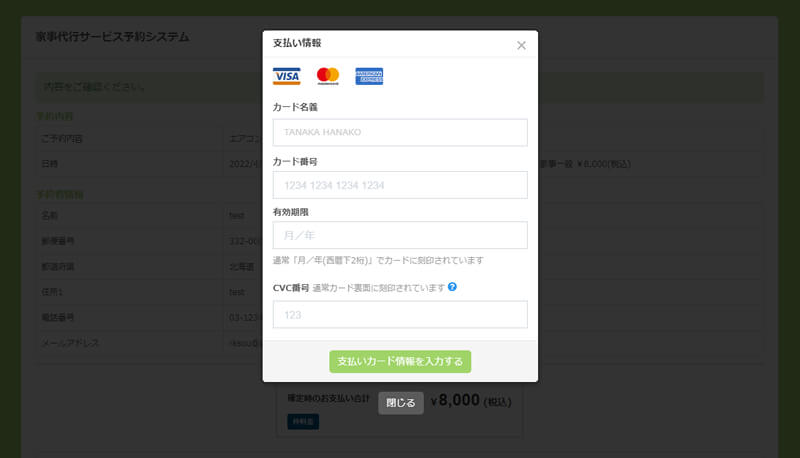Focus the カード名義 input field
This screenshot has width=800, height=458.
(400, 132)
